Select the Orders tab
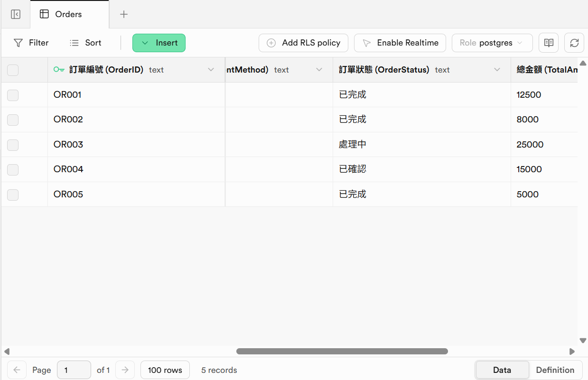 tap(69, 14)
